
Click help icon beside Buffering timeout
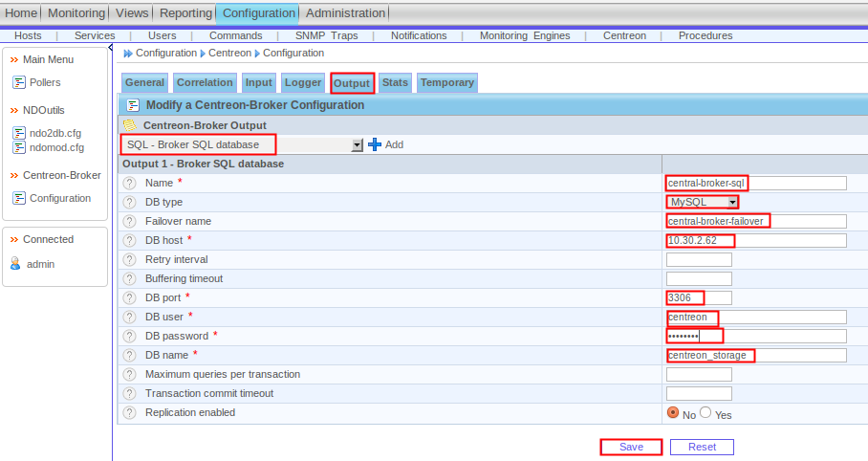point(130,278)
